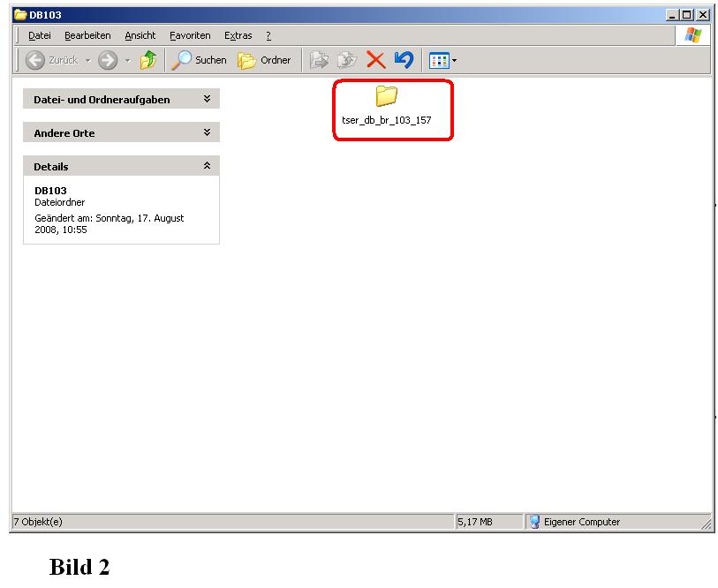Open the Datei menu
Screen dimensions: 718x588
click(40, 35)
